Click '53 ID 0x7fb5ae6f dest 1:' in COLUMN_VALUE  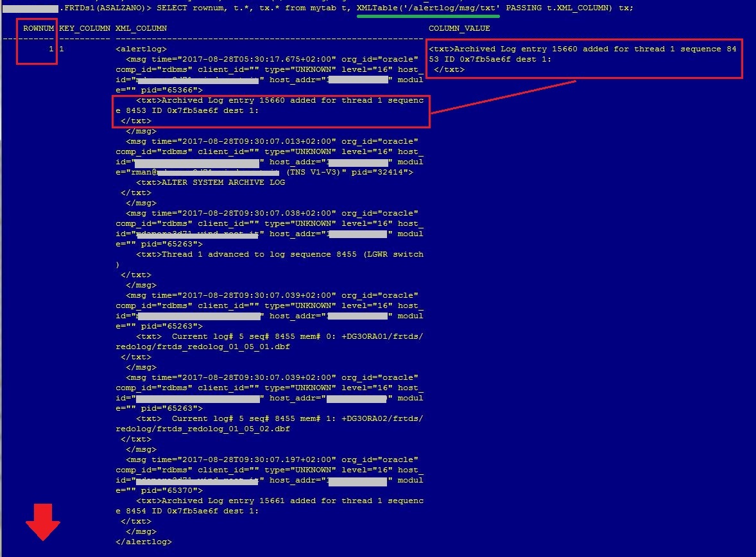(490, 59)
